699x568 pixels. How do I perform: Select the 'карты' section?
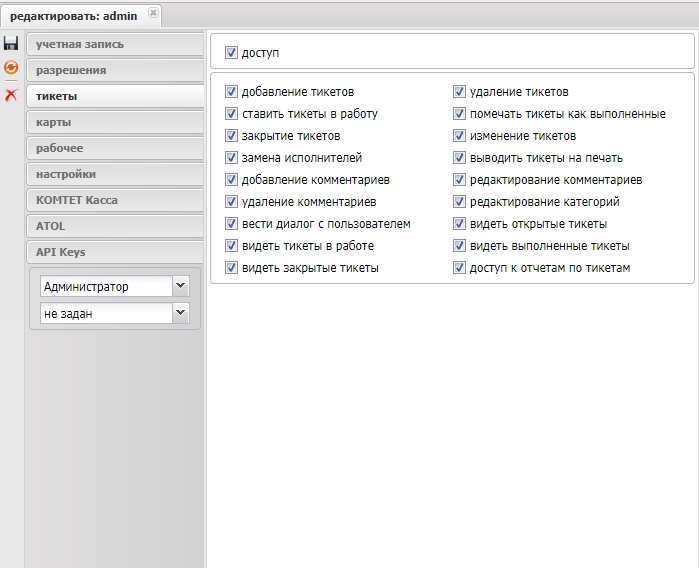[115, 122]
